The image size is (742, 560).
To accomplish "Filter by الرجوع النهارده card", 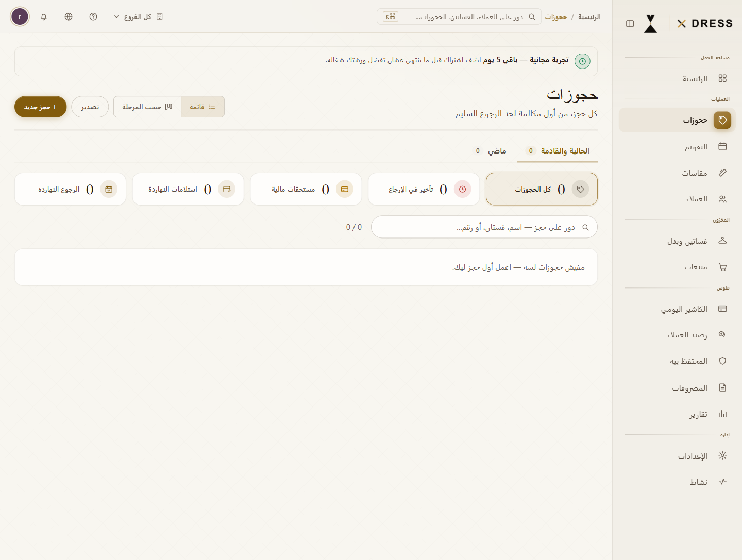I will click(71, 189).
